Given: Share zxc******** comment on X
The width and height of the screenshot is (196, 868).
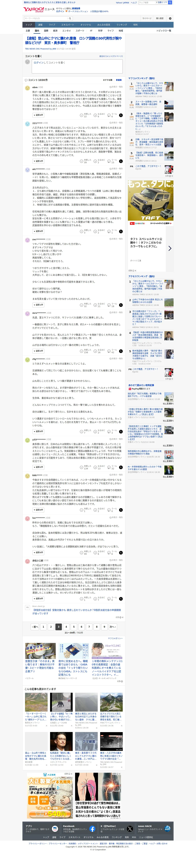Looking at the screenshot, I should (121, 305).
